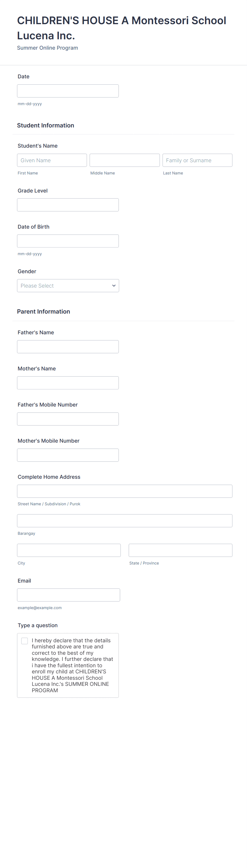Click the Street Name / Subdivision field
The width and height of the screenshot is (247, 868).
tap(124, 491)
